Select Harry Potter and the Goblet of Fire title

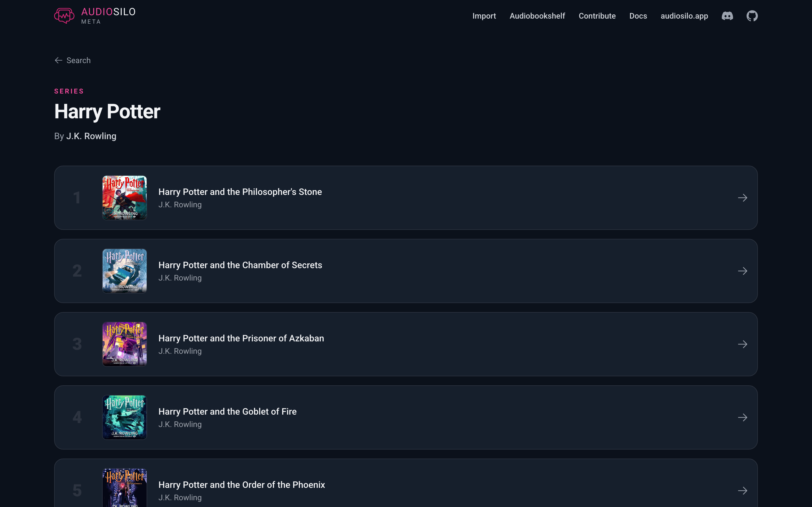tap(228, 412)
